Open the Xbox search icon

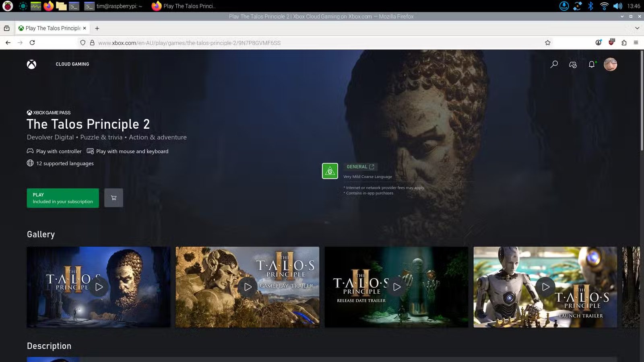[554, 64]
